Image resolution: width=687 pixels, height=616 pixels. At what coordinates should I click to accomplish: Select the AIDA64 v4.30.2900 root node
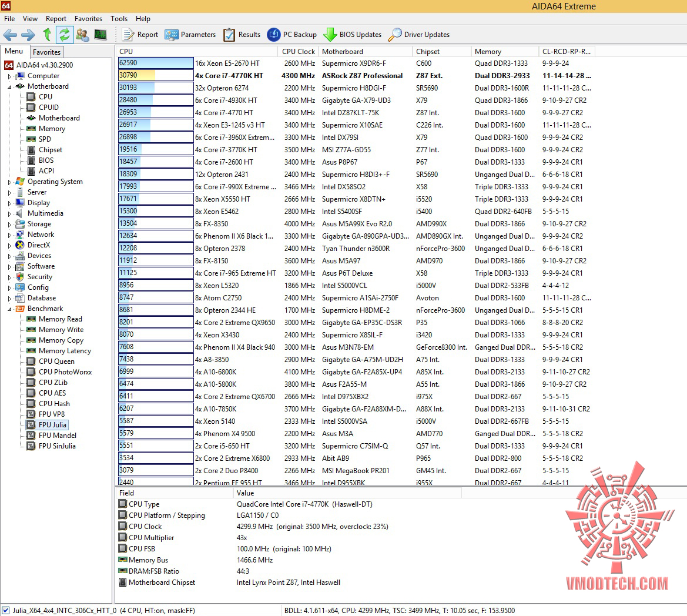45,65
